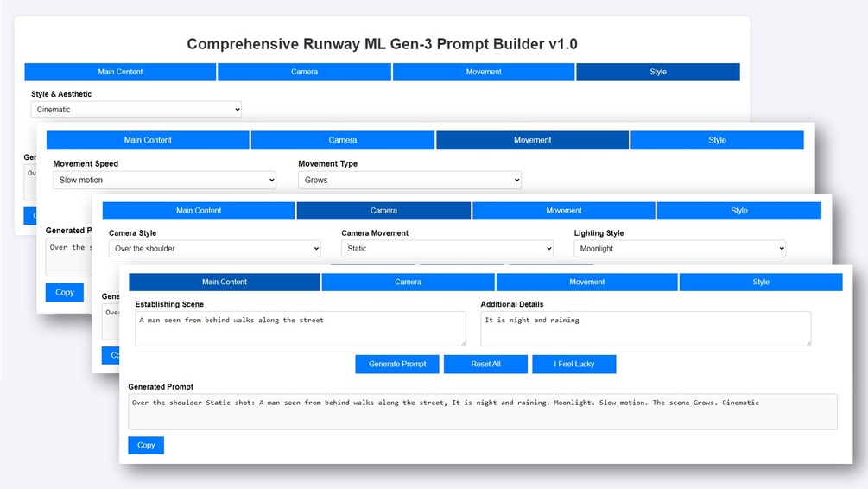The image size is (868, 489).
Task: Click the Movement Speed label
Action: coord(86,164)
